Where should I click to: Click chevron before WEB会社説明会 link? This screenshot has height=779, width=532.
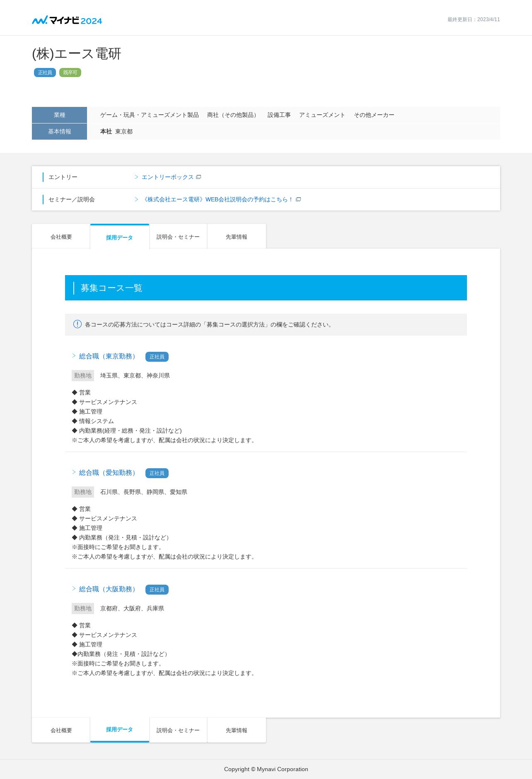click(x=136, y=199)
